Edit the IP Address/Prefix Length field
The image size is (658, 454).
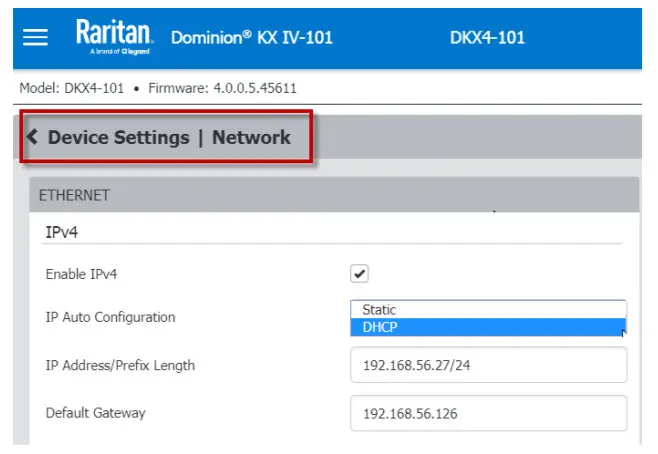[x=489, y=365]
